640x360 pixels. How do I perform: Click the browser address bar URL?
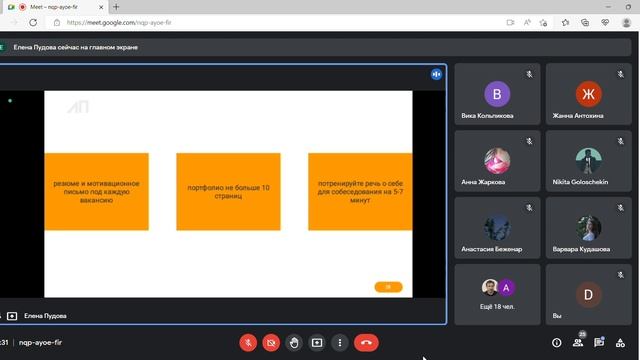coord(119,22)
